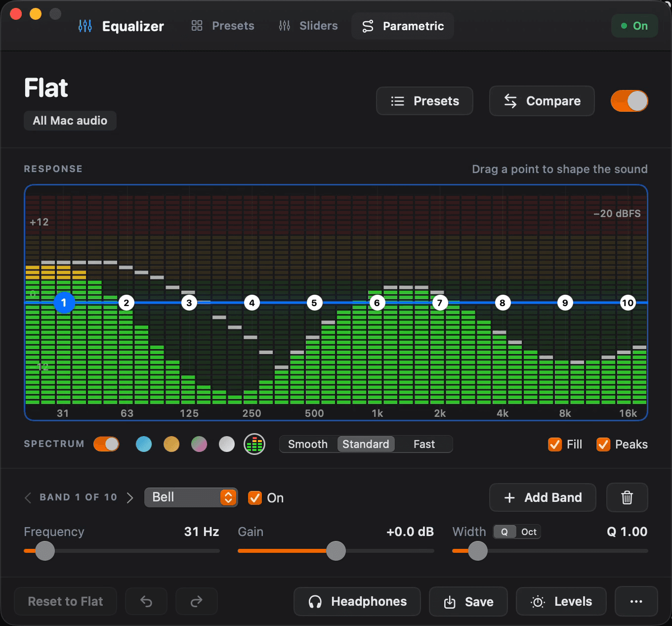672x626 pixels.
Task: Undo the last change
Action: [146, 601]
